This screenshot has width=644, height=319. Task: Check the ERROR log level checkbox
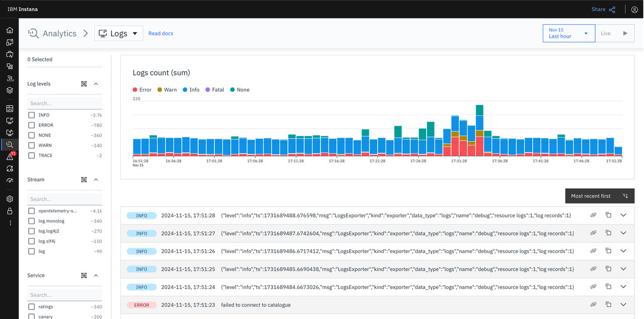(32, 125)
